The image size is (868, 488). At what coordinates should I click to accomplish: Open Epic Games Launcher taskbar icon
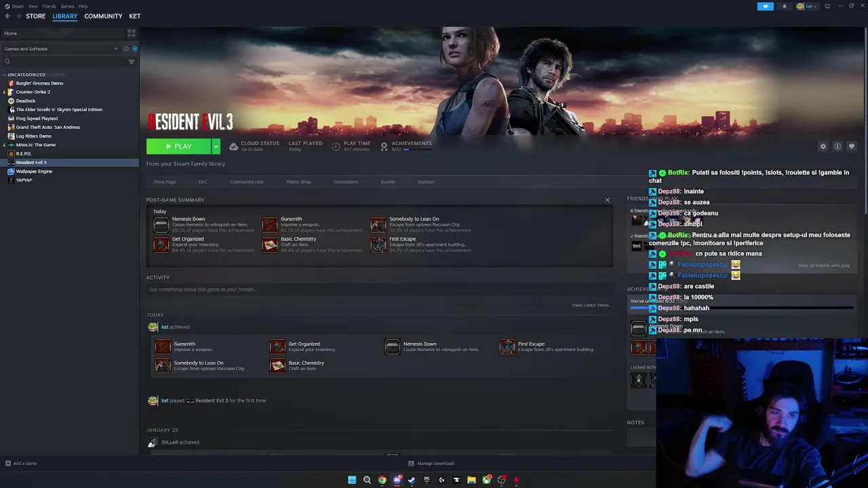pos(427,480)
